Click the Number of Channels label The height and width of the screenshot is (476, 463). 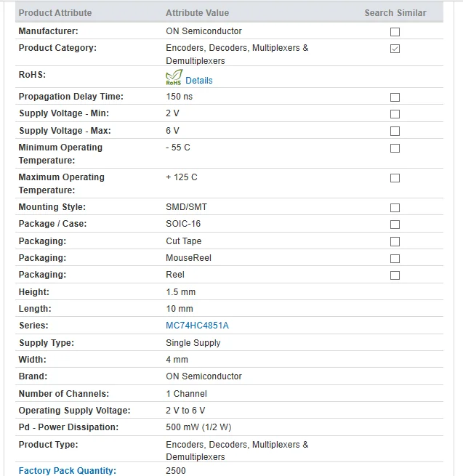(64, 394)
